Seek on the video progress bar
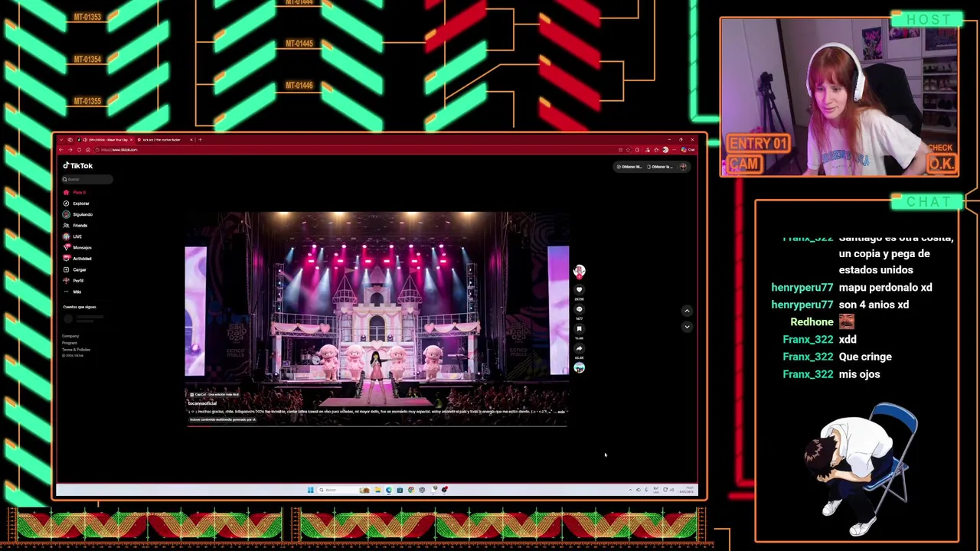This screenshot has width=980, height=551. (x=376, y=425)
